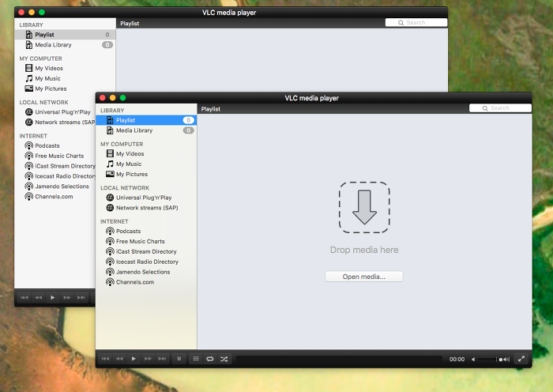Click fast forward button in back window

tap(67, 297)
